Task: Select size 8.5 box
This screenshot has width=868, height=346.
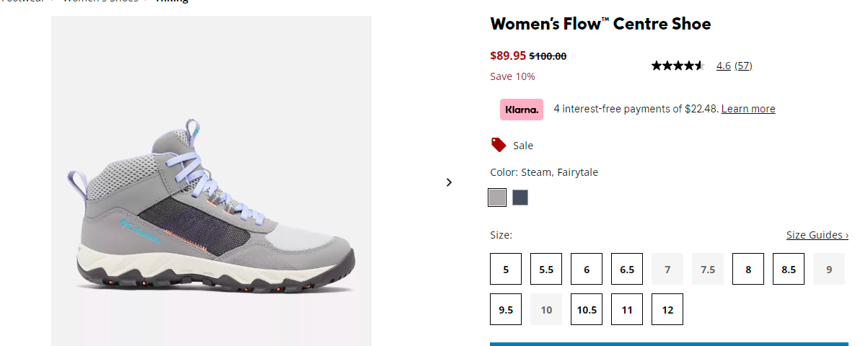Action: tap(789, 269)
